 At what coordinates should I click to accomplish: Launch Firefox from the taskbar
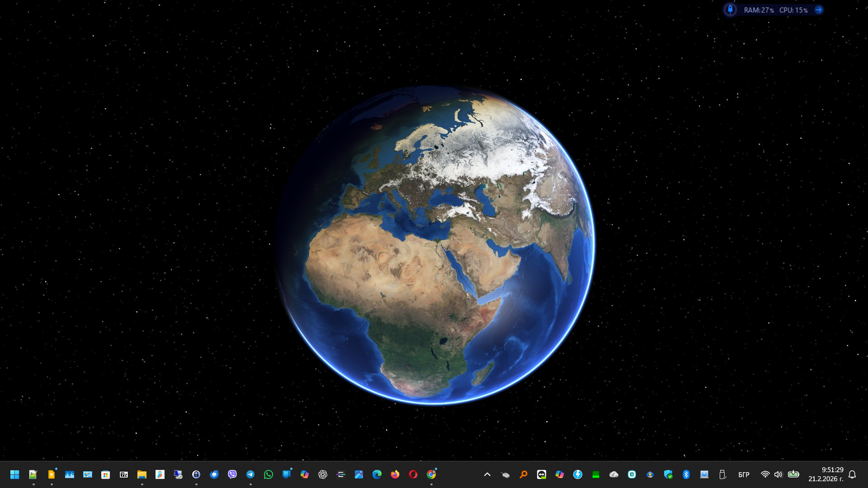click(395, 474)
